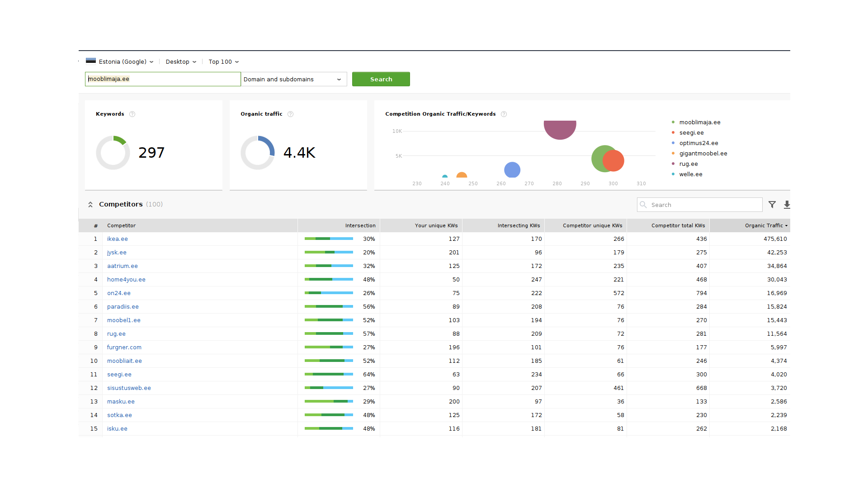The width and height of the screenshot is (868, 488).
Task: Toggle rug.ee legend series
Action: [x=688, y=164]
